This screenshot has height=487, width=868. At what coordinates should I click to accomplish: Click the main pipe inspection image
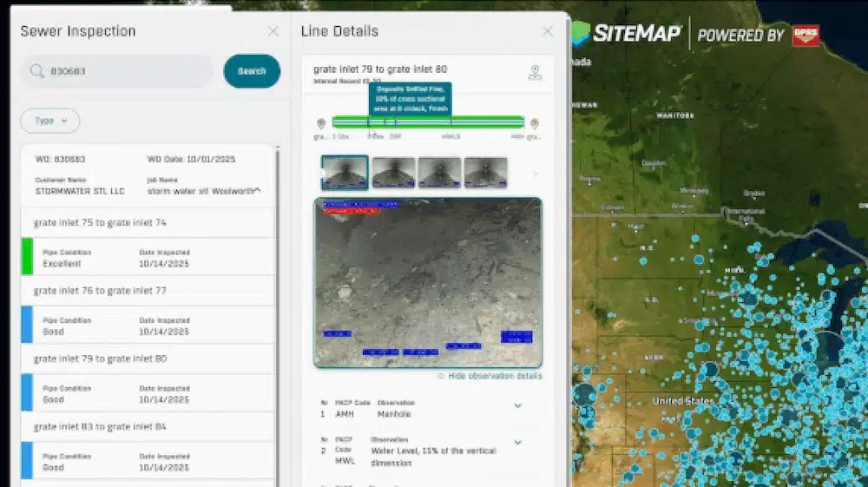(x=428, y=283)
